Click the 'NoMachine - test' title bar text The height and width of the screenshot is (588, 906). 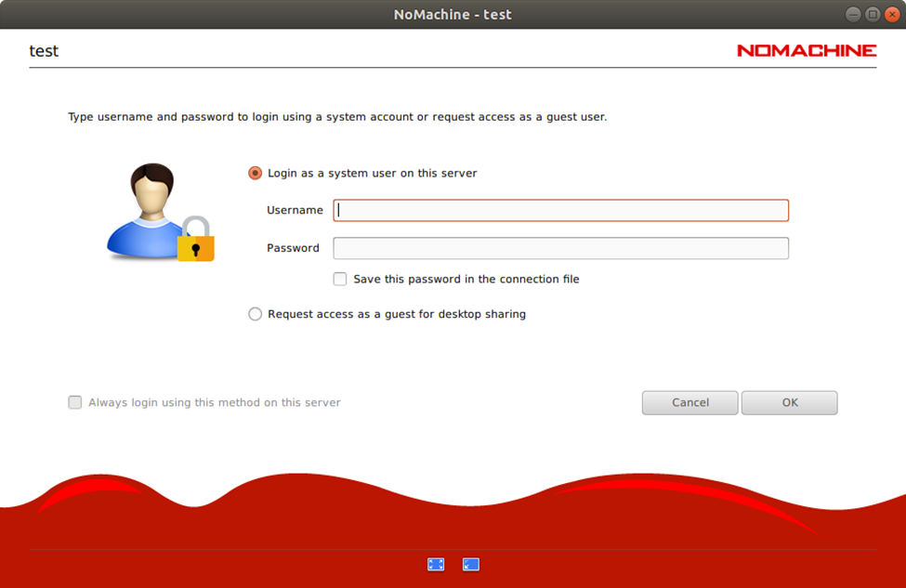[x=453, y=15]
